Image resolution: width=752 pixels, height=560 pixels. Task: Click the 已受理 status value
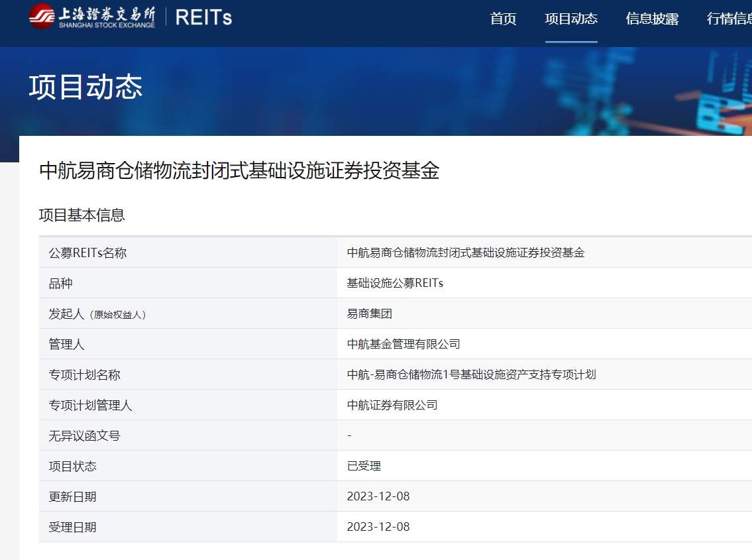pos(364,466)
